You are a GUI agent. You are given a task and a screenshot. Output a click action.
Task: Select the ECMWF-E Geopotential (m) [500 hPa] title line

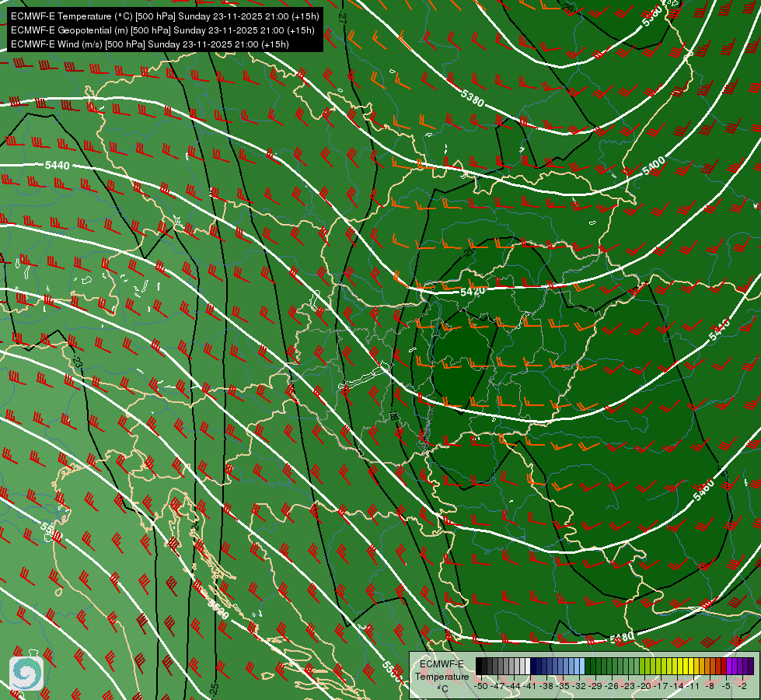[162, 30]
